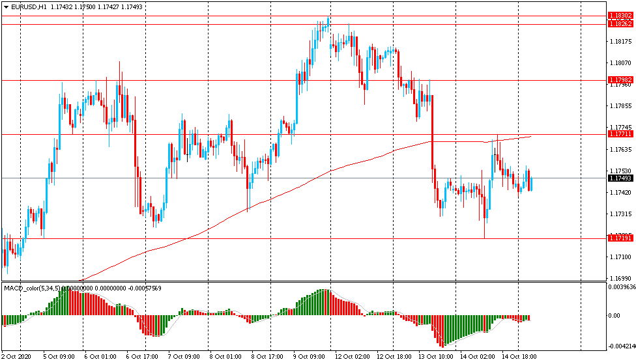Click the current price tag 1.17493
This screenshot has height=364, width=636.
tap(620, 178)
